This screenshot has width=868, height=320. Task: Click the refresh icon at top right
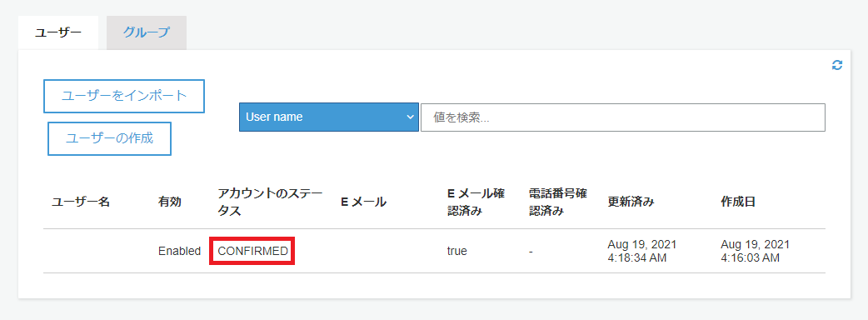coord(837,65)
